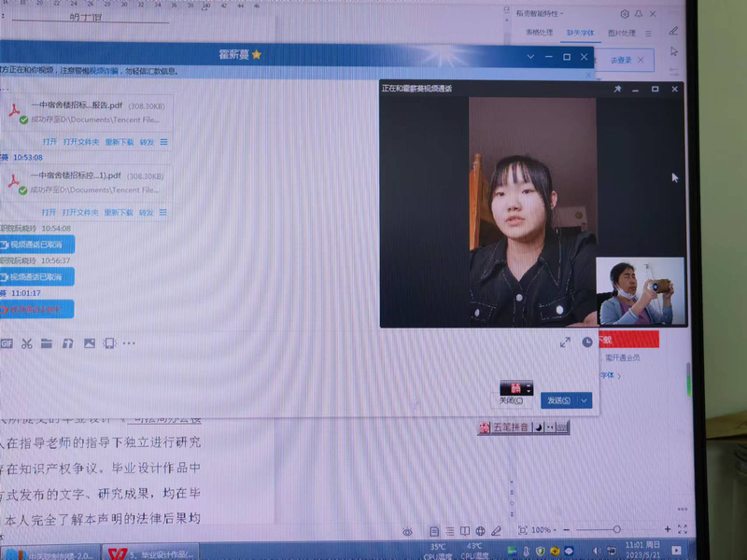This screenshot has height=560, width=747.
Task: Click 打开文件夹 link under first PDF
Action: tap(80, 142)
